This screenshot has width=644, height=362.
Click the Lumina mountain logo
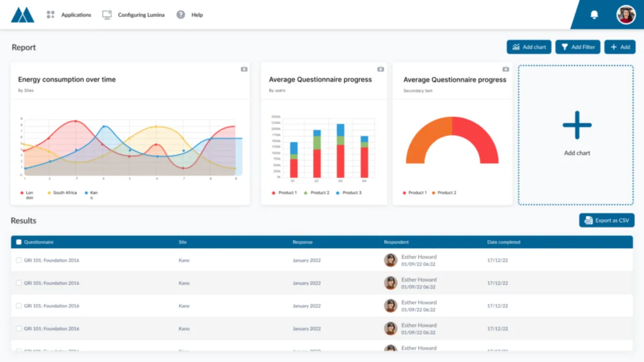pos(23,15)
